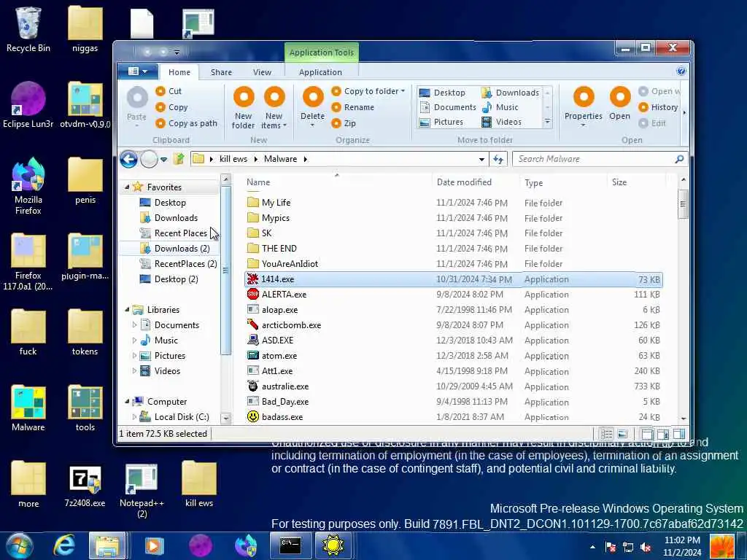Move to Downloads in Move to folder gallery
The image size is (747, 560).
pyautogui.click(x=510, y=93)
